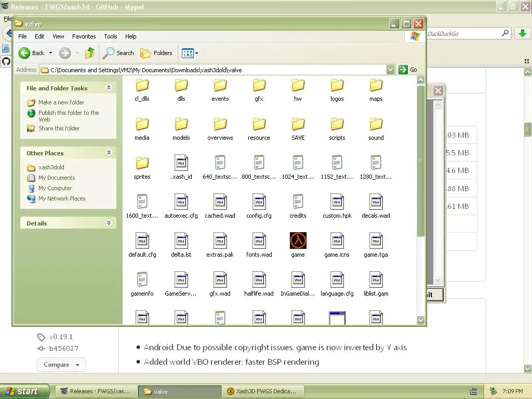Expand the Details panel
This screenshot has width=532, height=399.
click(109, 223)
